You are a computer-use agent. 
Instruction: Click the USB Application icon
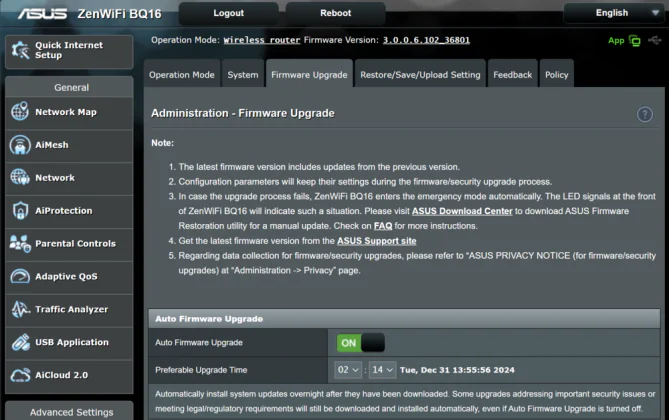pos(20,342)
